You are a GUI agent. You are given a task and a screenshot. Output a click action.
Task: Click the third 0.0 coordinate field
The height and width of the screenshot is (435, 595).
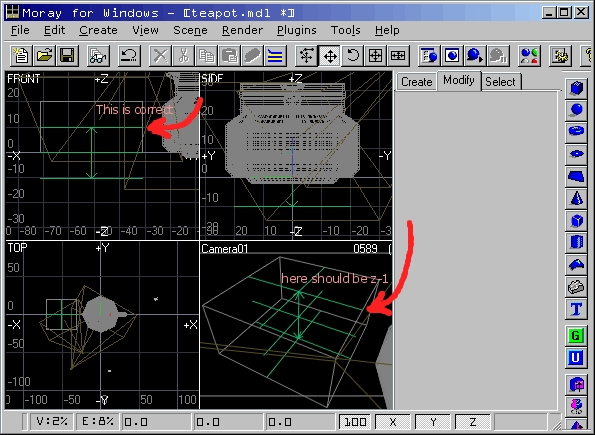tap(300, 422)
